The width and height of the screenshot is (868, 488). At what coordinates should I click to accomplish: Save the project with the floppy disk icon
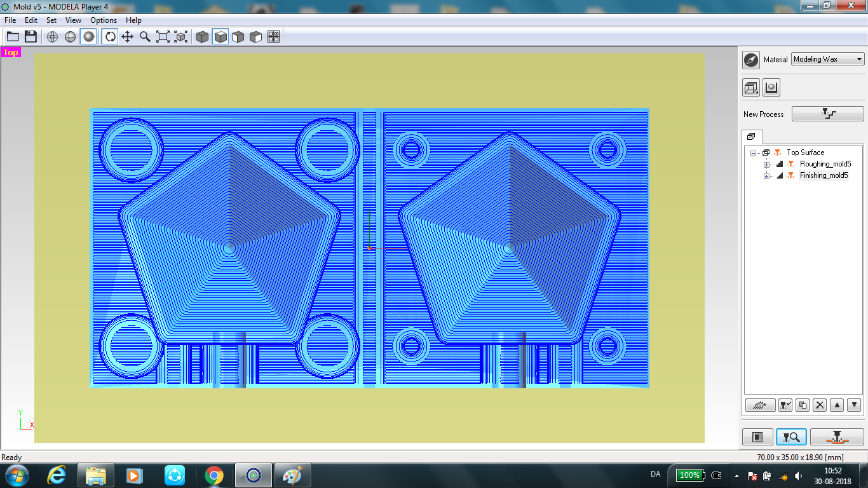click(x=31, y=37)
